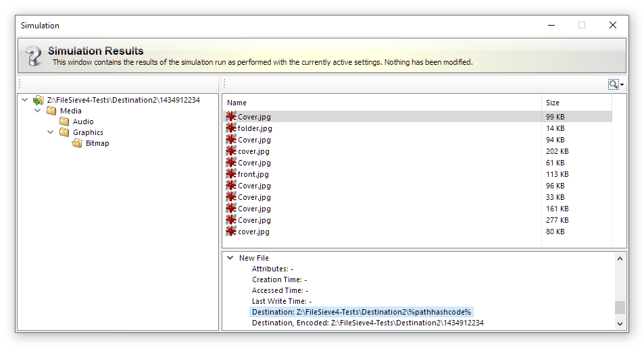Click the 61 KB size cell
Viewport: 644px width, 347px height.
point(555,163)
